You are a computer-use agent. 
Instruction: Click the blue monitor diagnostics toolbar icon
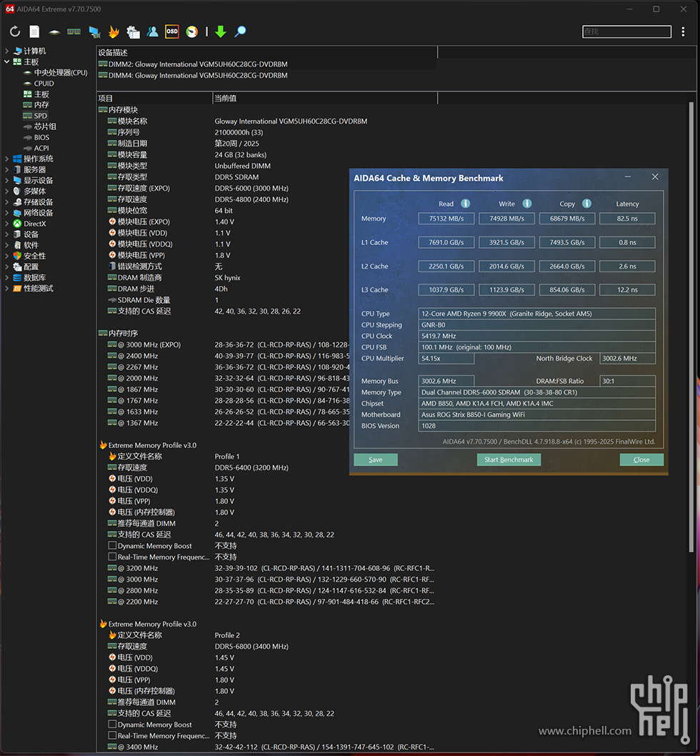[x=94, y=32]
